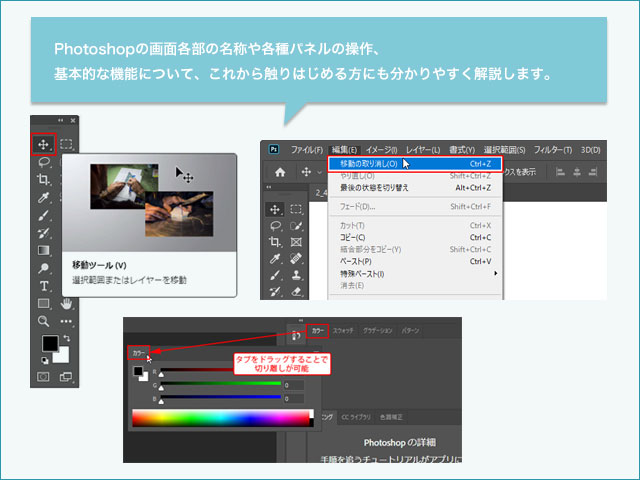Select the Quick Selection tool beside the Edit menu

(x=296, y=226)
